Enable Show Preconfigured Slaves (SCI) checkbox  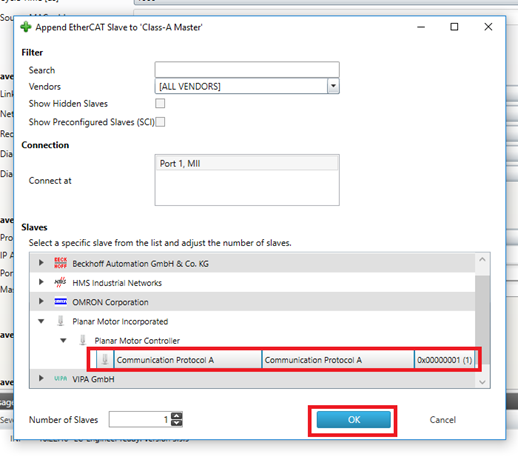(160, 122)
